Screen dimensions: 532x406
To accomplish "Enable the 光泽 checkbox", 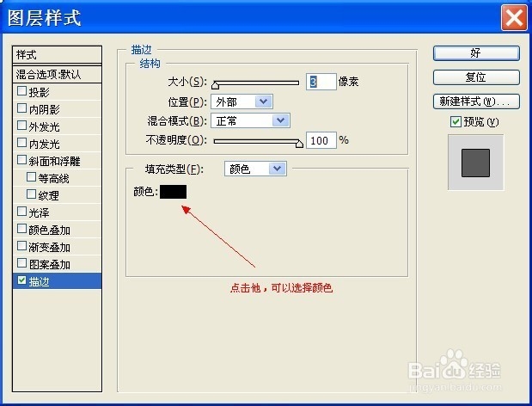I will [x=21, y=212].
